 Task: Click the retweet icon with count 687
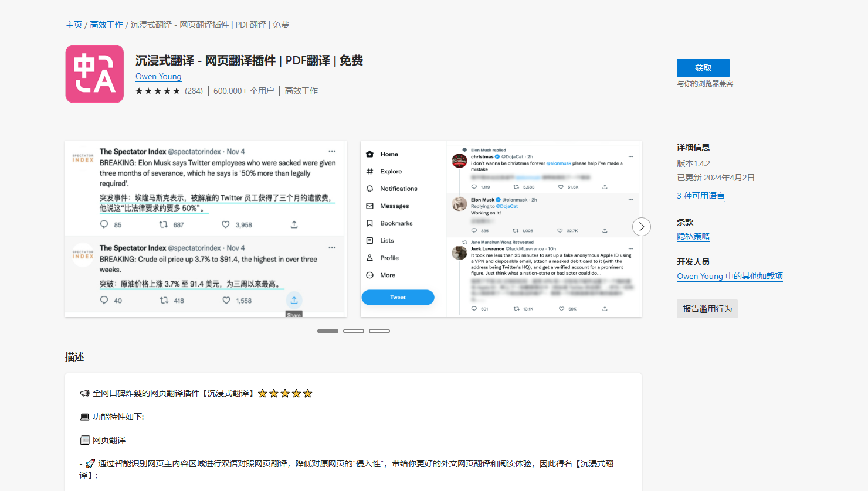click(164, 224)
